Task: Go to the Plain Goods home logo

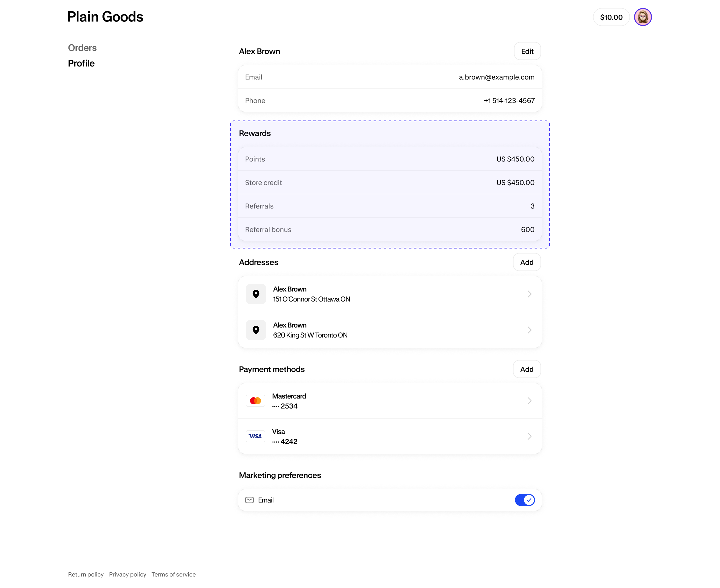Action: coord(105,16)
